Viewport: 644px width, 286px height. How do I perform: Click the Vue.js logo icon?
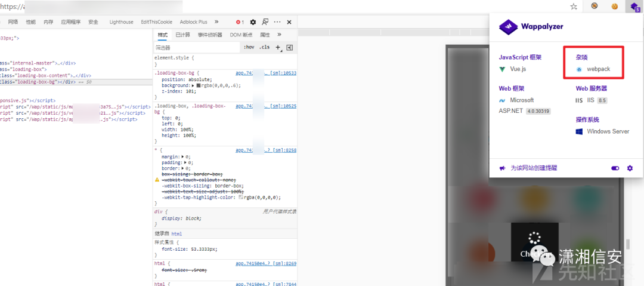(502, 69)
